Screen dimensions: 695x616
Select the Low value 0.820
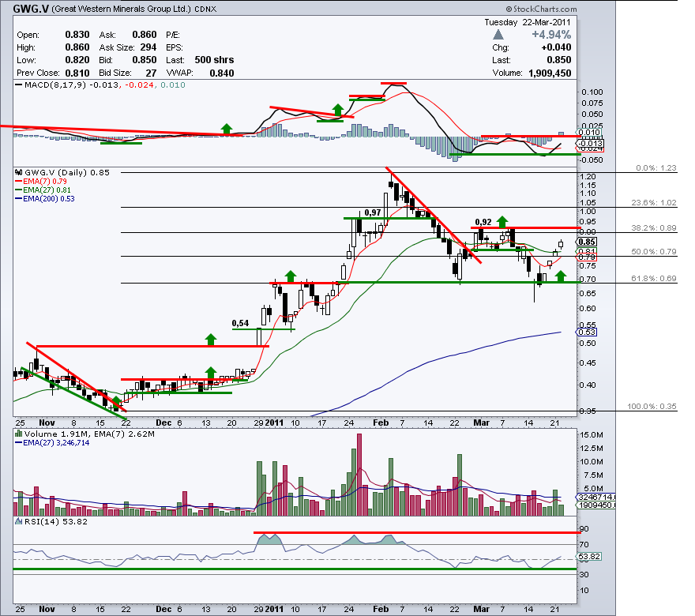pyautogui.click(x=77, y=60)
